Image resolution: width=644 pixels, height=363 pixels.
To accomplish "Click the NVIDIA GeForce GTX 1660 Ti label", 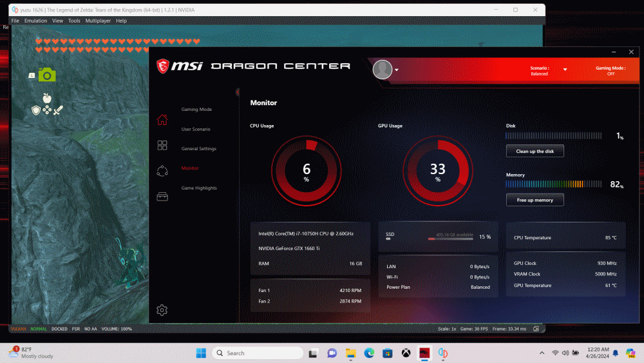I will coord(289,248).
